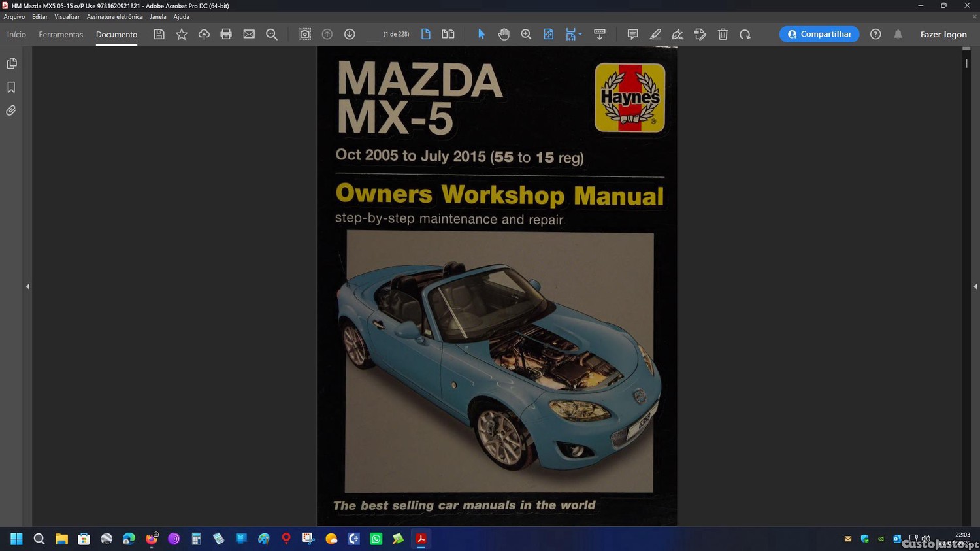Click the Compartilhar share button
Screen dimensions: 980x551
pyautogui.click(x=819, y=34)
